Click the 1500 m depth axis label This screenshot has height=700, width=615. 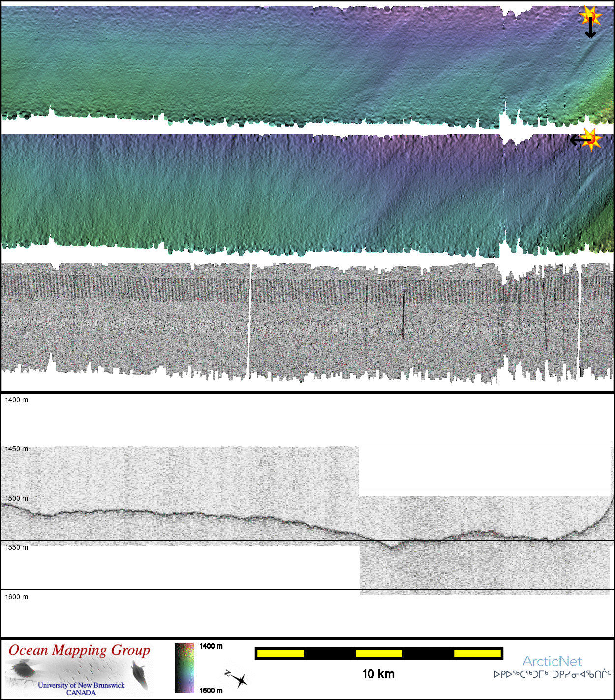[x=17, y=498]
